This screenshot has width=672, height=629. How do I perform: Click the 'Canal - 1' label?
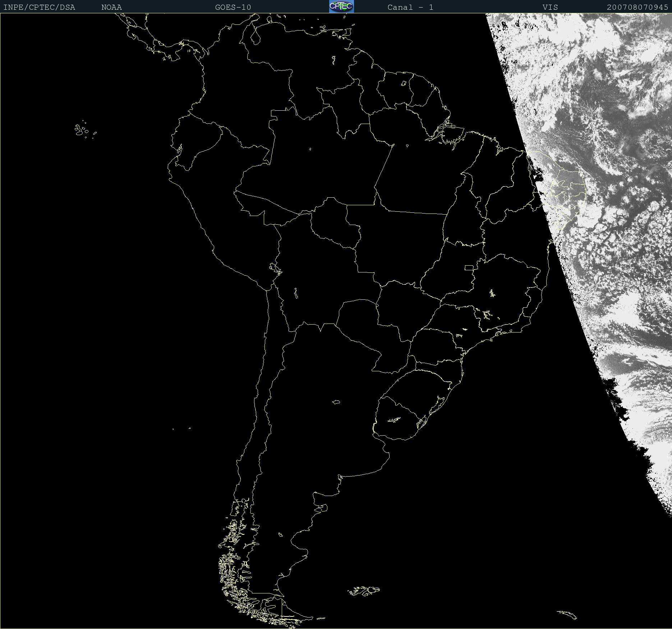(410, 7)
